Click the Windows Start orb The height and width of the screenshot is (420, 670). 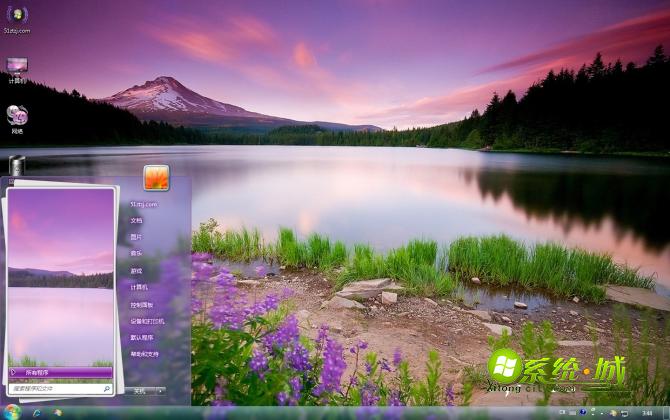(x=12, y=412)
